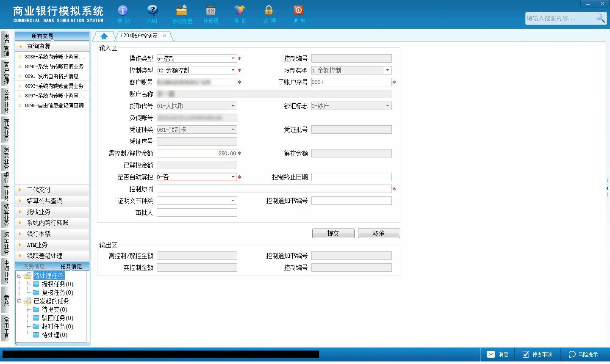Focus the 子账户序号 input field
The image size is (610, 364).
[352, 82]
